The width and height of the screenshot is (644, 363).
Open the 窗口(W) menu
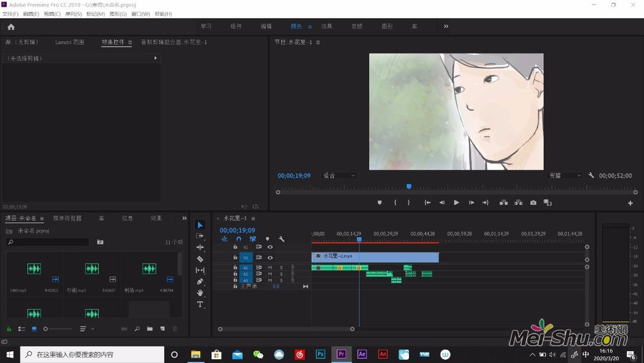click(140, 14)
